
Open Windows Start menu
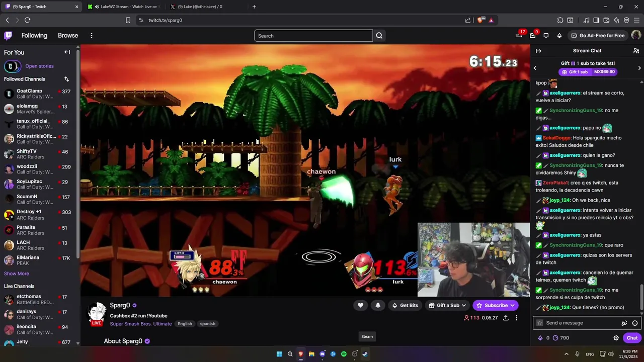tap(279, 354)
